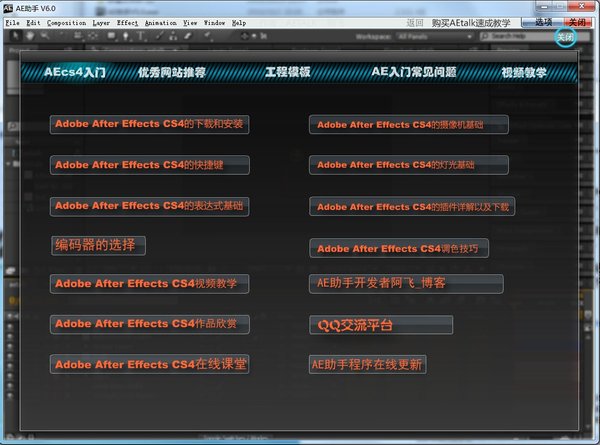Visit AE助手开发者阿飞_博客
The height and width of the screenshot is (445, 600).
click(x=406, y=284)
